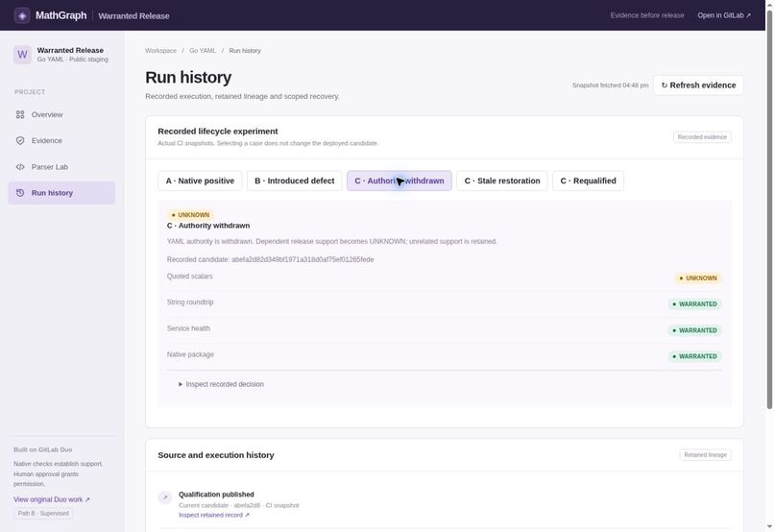This screenshot has width=774, height=532.
Task: Click the Snapshot fetched 04:48 pm text
Action: (610, 85)
